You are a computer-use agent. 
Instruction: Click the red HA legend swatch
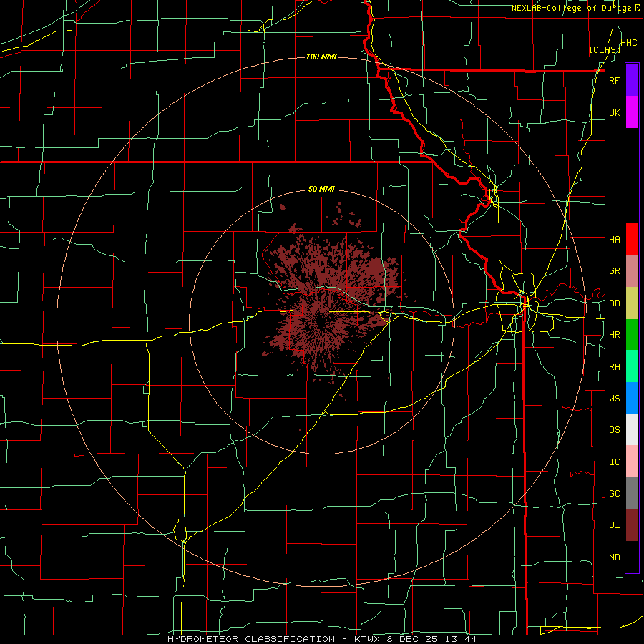632,239
